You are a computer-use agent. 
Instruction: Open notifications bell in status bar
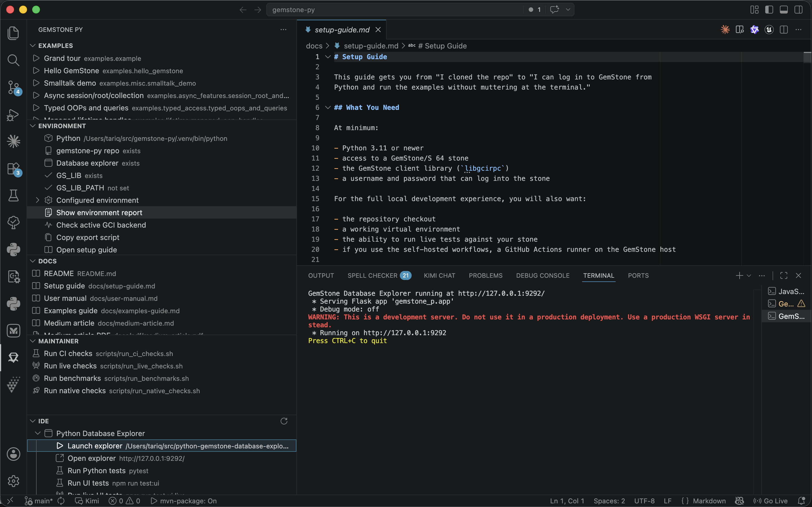click(802, 501)
